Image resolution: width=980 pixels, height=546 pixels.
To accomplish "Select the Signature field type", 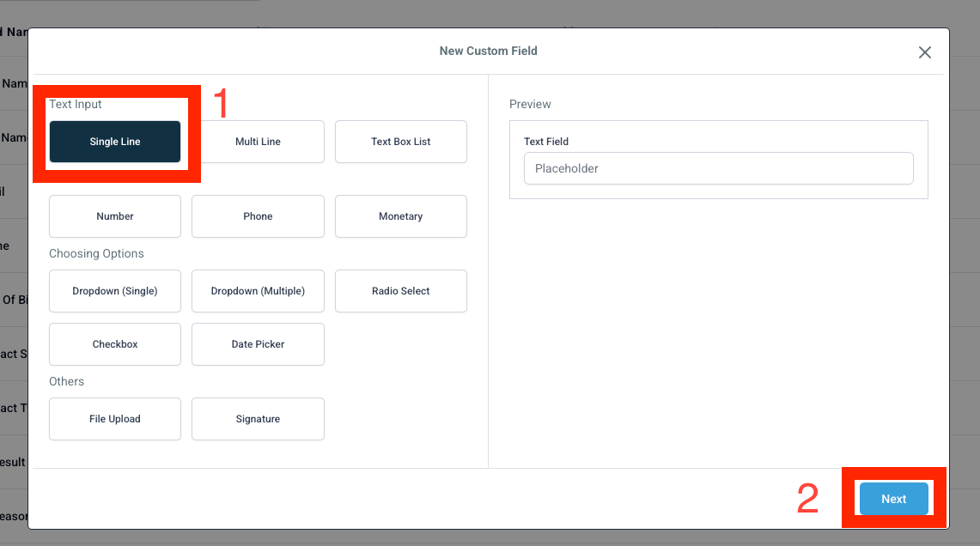I will [258, 419].
